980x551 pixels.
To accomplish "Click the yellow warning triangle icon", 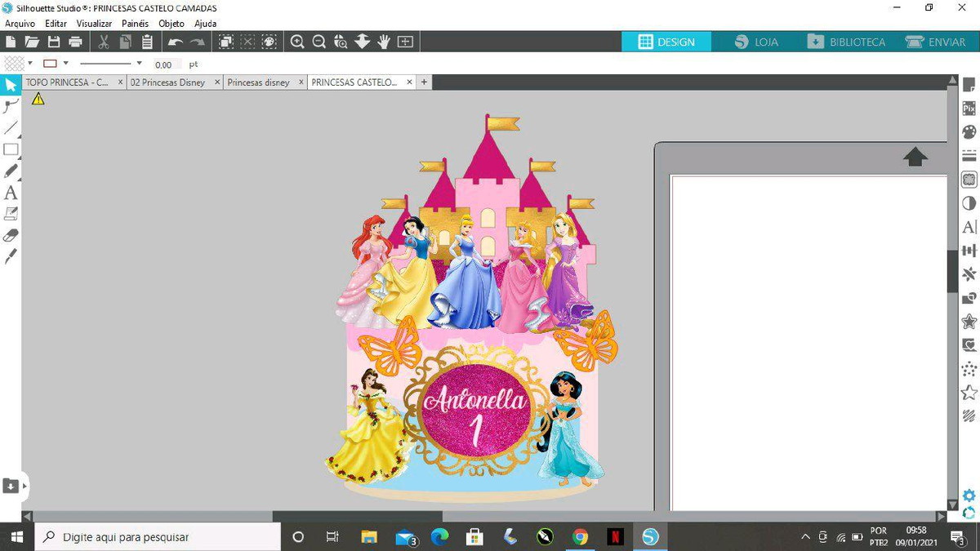I will click(x=38, y=100).
